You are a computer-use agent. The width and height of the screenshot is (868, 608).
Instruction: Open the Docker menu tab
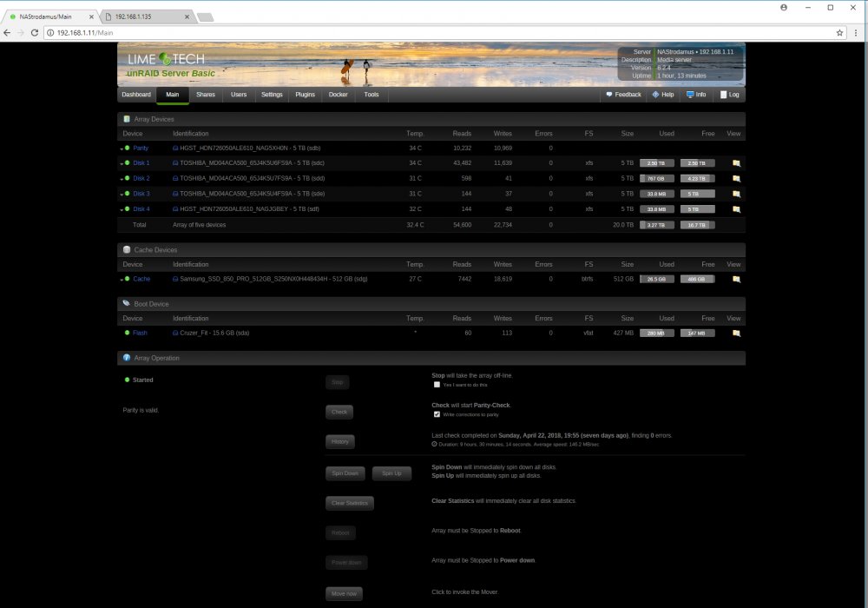(x=339, y=95)
